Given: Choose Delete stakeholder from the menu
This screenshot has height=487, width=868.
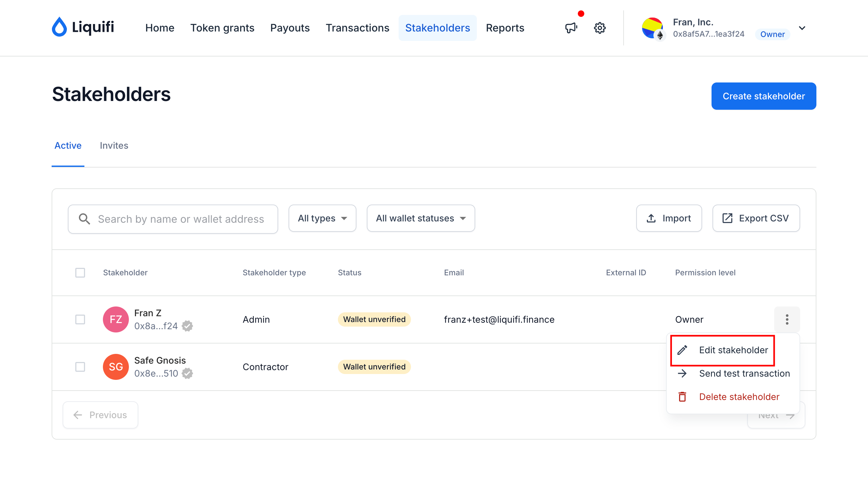Looking at the screenshot, I should click(x=733, y=397).
